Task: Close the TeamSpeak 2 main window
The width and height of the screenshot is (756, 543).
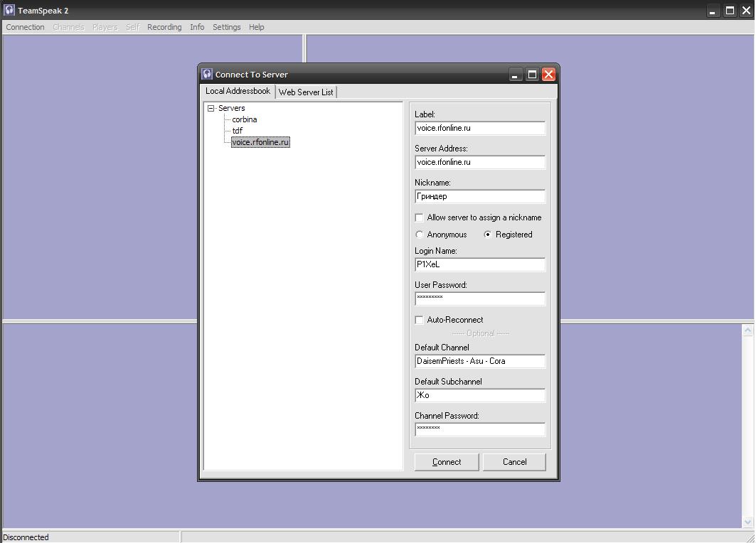Action: 746,10
